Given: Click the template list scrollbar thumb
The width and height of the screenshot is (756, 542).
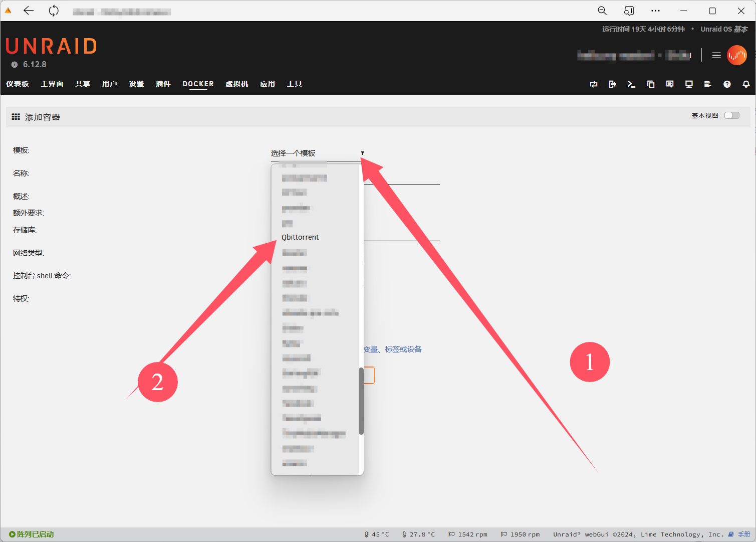Looking at the screenshot, I should 361,401.
